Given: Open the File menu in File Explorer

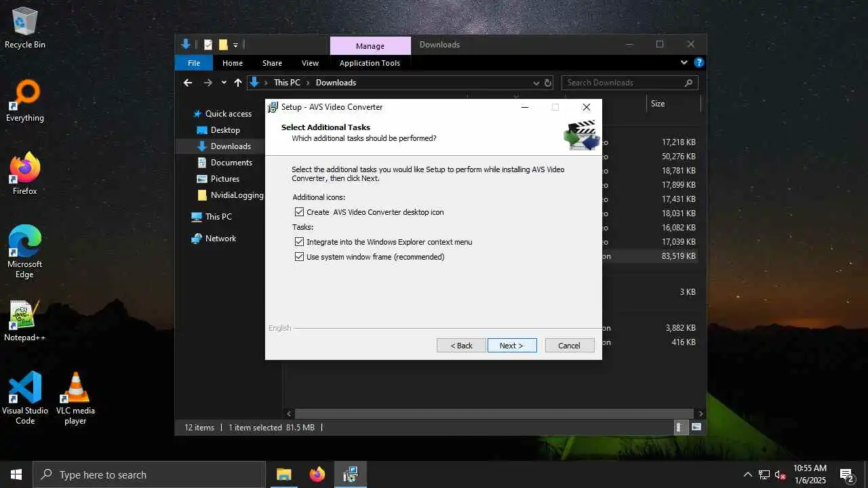Looking at the screenshot, I should (x=194, y=63).
